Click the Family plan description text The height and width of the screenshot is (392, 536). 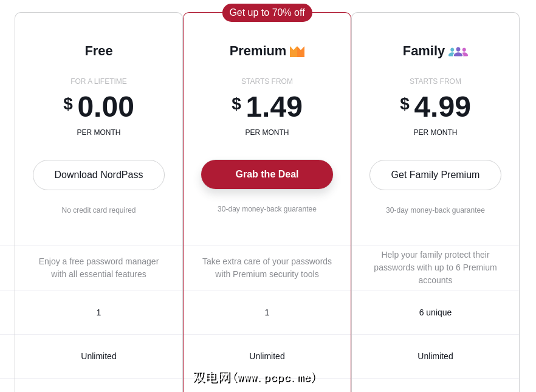click(435, 267)
